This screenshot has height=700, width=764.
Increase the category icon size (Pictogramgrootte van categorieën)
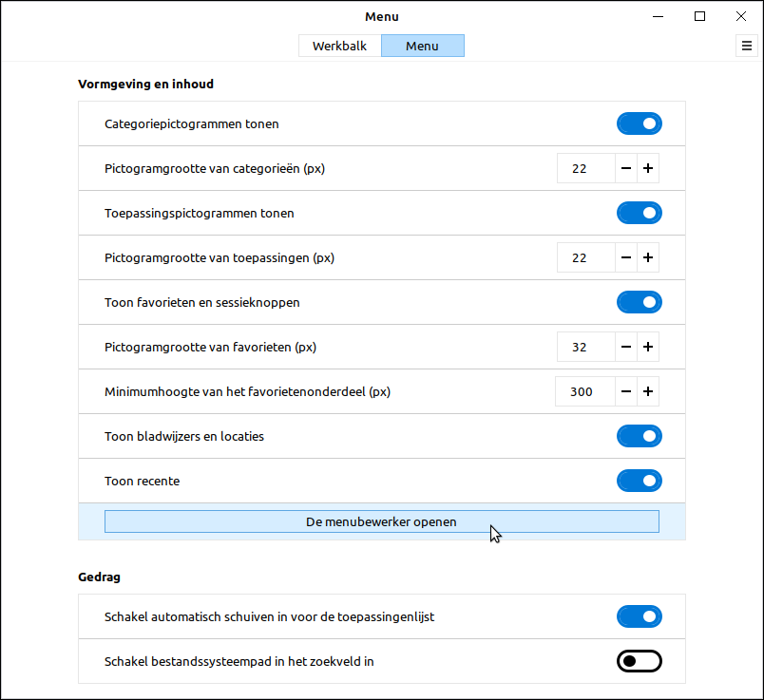648,169
